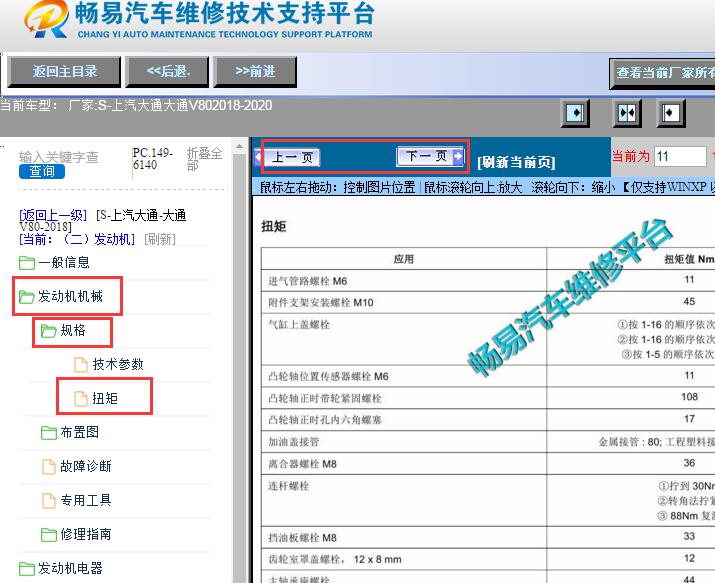Collapse the 发动机机械 tree item
The height and width of the screenshot is (583, 715).
70,297
